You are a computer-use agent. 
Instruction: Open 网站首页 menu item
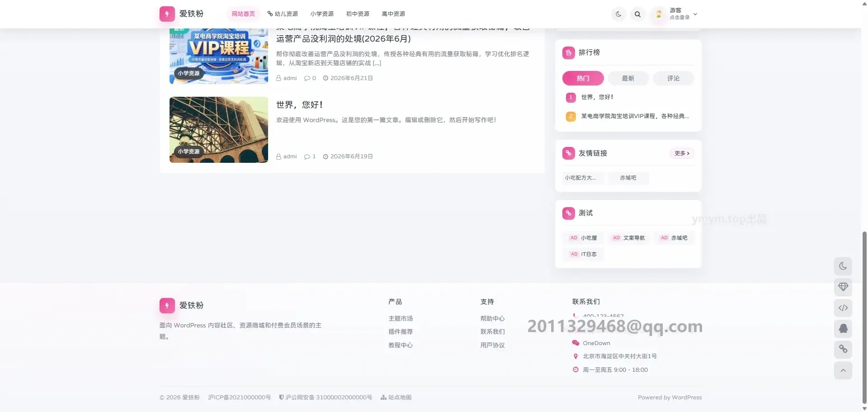click(x=243, y=14)
